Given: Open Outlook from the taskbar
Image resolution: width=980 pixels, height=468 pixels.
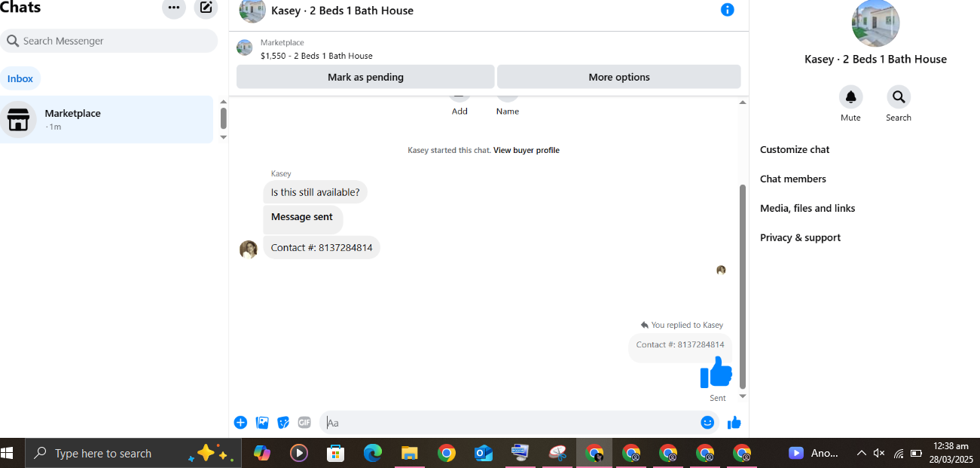Looking at the screenshot, I should (484, 453).
